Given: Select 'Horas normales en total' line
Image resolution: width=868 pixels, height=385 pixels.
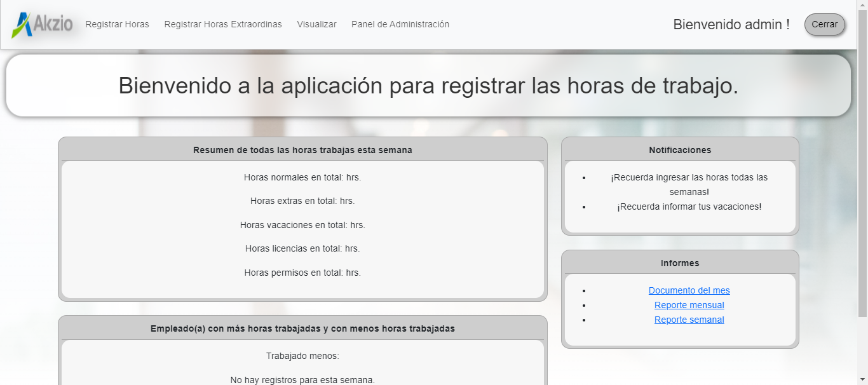Looking at the screenshot, I should tap(302, 177).
